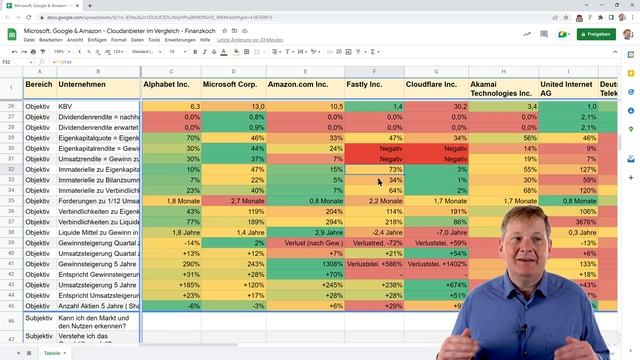
Task: Open the Contacts side panel icon
Action: click(x=631, y=111)
